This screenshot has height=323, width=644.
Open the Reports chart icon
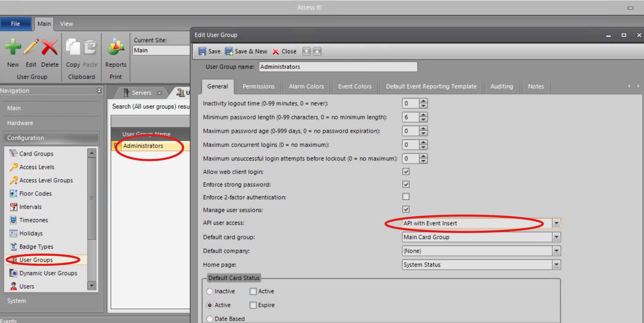pyautogui.click(x=116, y=47)
